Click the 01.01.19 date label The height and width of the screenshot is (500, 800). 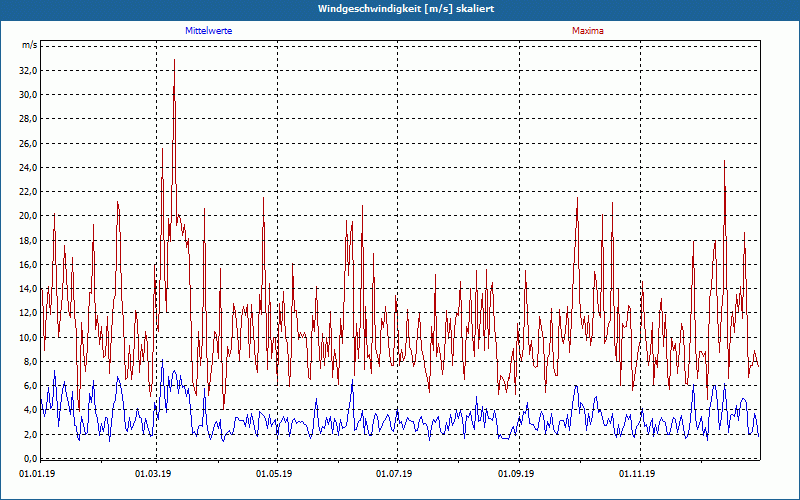click(x=37, y=474)
